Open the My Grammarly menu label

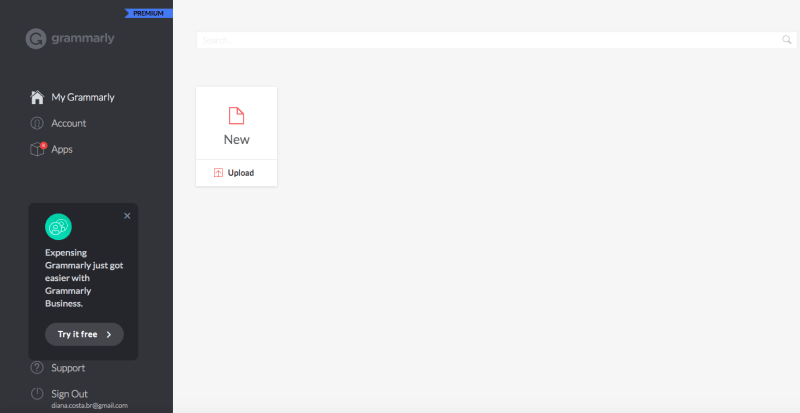tap(83, 97)
